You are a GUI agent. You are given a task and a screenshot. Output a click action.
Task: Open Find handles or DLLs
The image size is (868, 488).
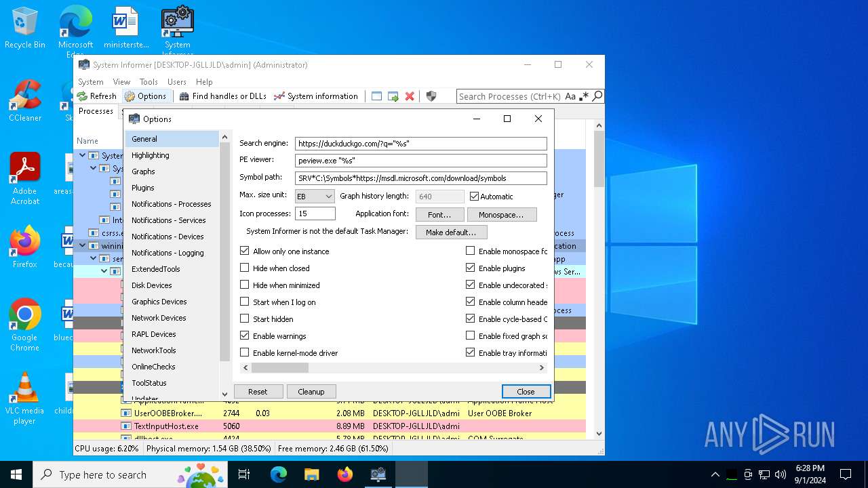(x=222, y=96)
